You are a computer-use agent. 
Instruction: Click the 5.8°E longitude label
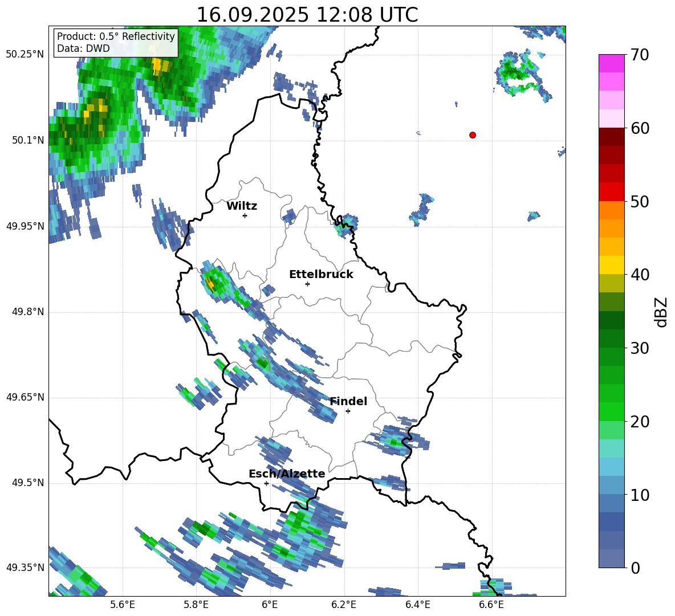pos(196,605)
